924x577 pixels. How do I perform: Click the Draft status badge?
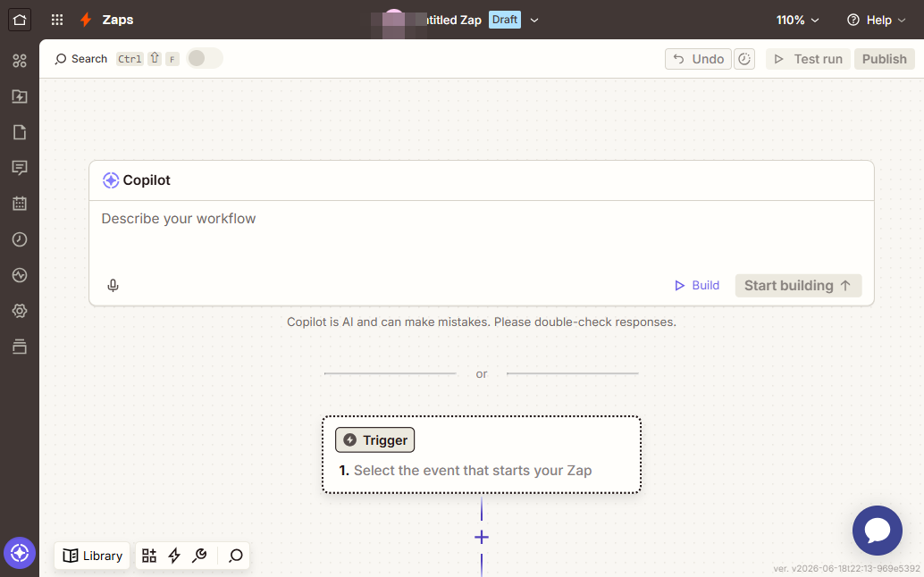(x=504, y=20)
